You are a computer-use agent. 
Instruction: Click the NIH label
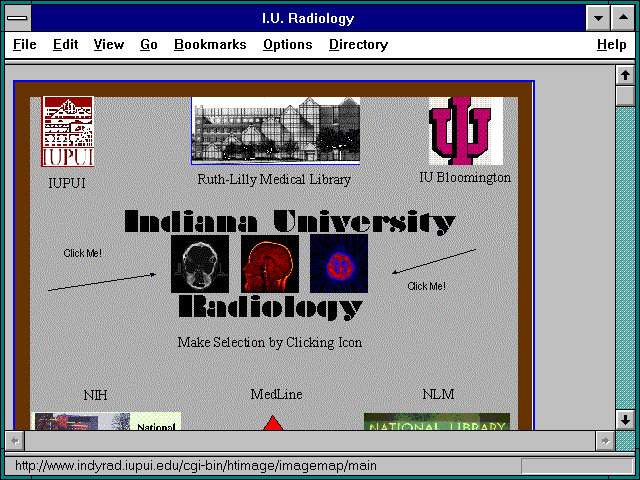click(x=96, y=395)
